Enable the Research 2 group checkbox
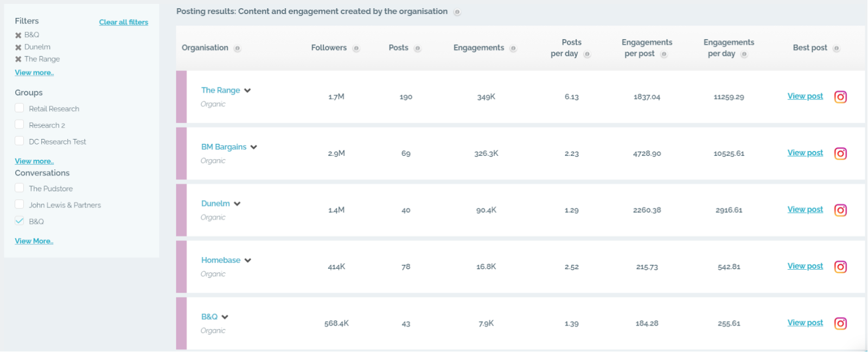868x355 pixels. 20,124
